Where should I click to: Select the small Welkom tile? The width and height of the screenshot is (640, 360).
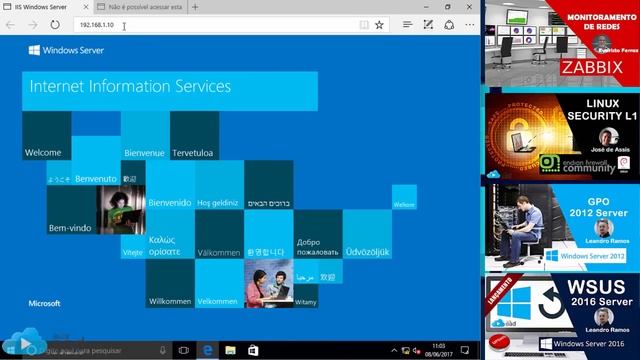[x=404, y=197]
